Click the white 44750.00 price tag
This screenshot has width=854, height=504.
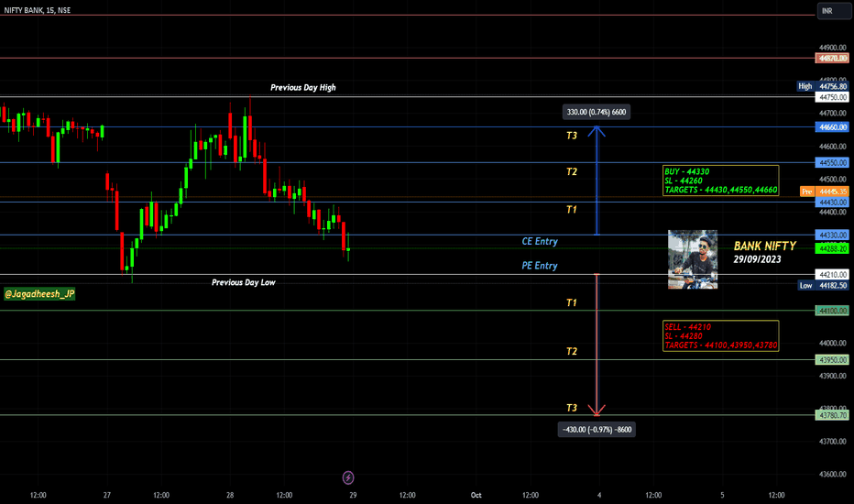pyautogui.click(x=832, y=97)
